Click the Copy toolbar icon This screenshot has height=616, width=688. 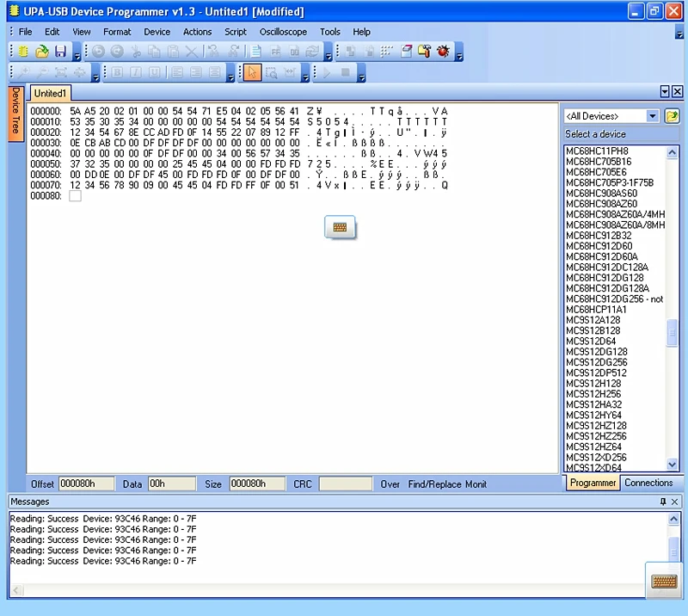coord(154,52)
